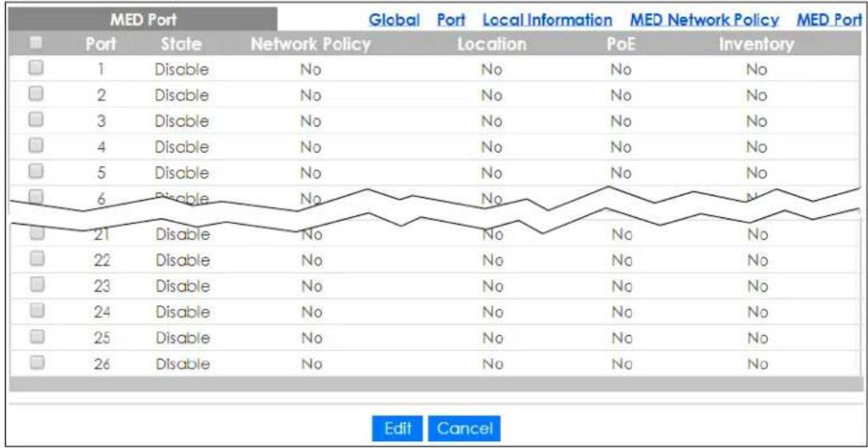868x448 pixels.
Task: Click the Location column header
Action: (491, 44)
